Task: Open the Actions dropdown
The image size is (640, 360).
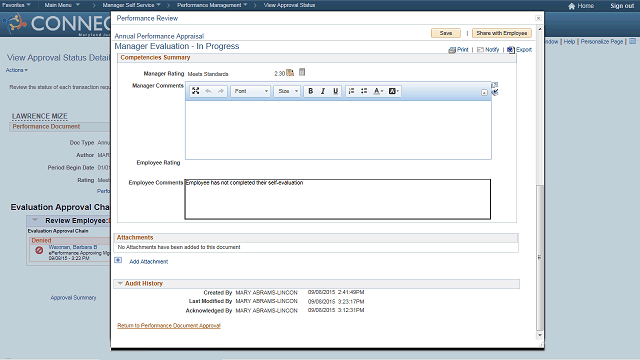Action: [17, 70]
